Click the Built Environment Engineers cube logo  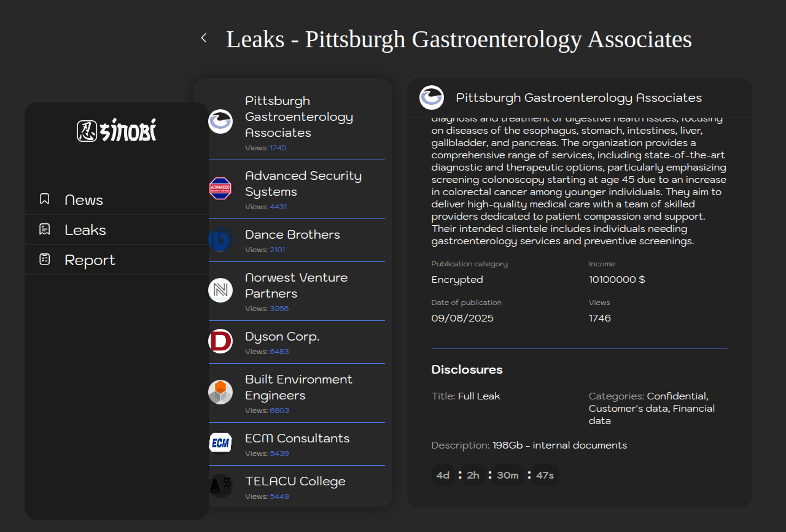tap(220, 392)
